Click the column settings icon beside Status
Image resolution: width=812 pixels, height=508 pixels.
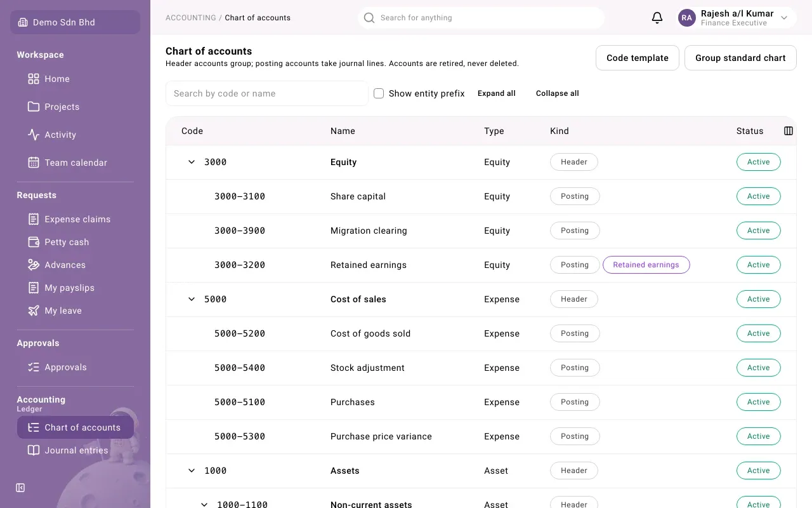pyautogui.click(x=789, y=131)
